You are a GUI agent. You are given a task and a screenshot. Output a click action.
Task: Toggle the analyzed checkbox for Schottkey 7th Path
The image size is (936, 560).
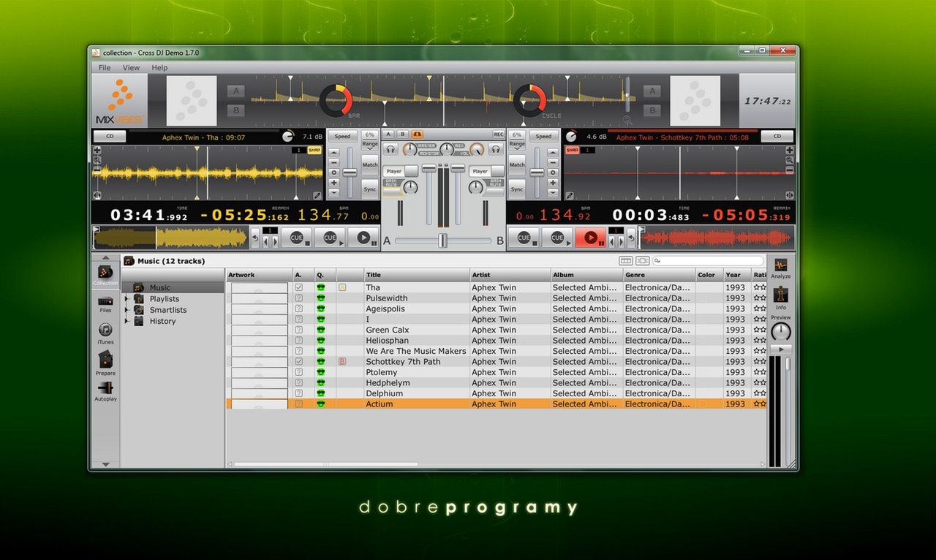tap(298, 362)
